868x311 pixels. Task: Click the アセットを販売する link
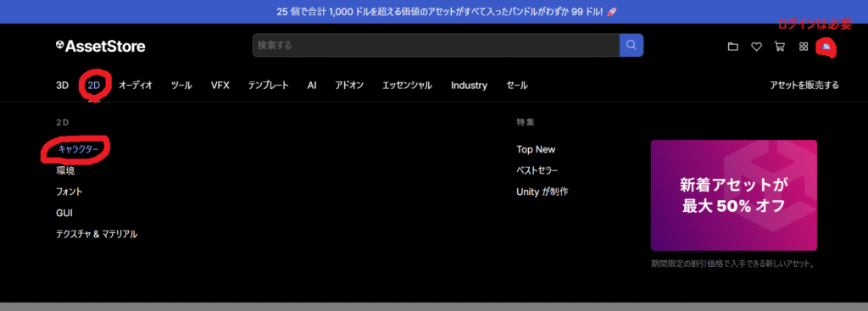click(804, 86)
